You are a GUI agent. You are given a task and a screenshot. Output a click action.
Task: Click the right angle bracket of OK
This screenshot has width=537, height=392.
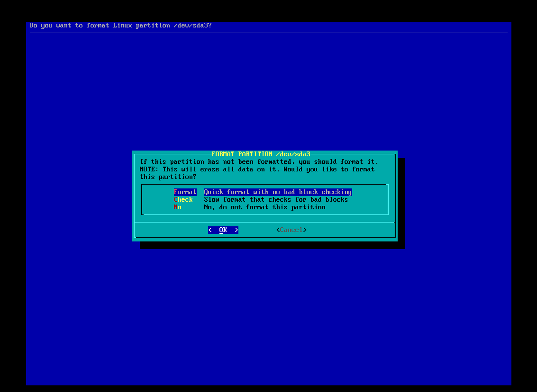[x=237, y=230]
